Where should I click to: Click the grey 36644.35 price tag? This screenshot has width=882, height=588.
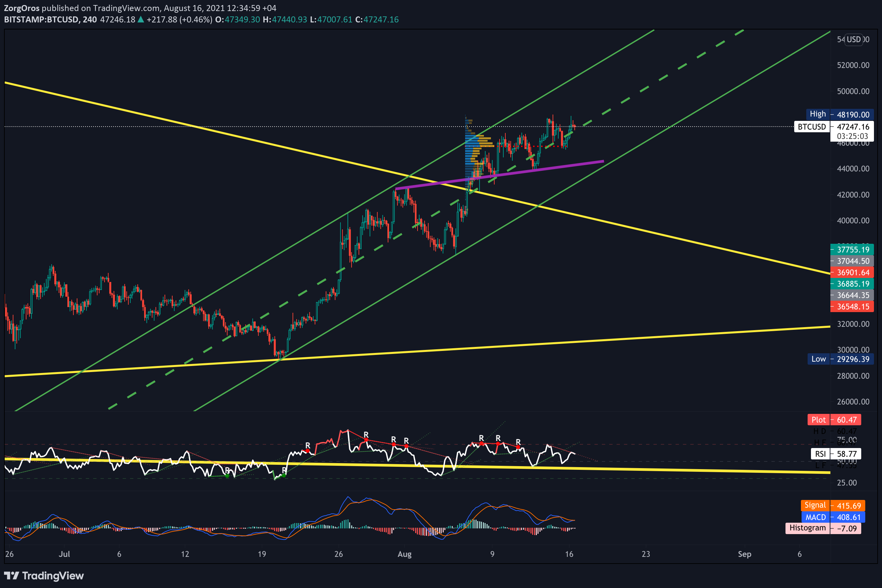[852, 295]
